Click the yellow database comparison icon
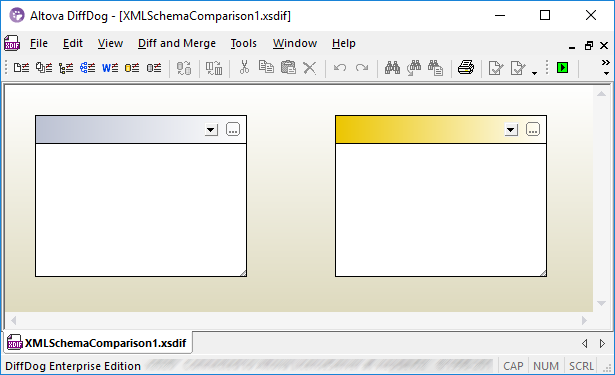This screenshot has width=615, height=375. (132, 68)
